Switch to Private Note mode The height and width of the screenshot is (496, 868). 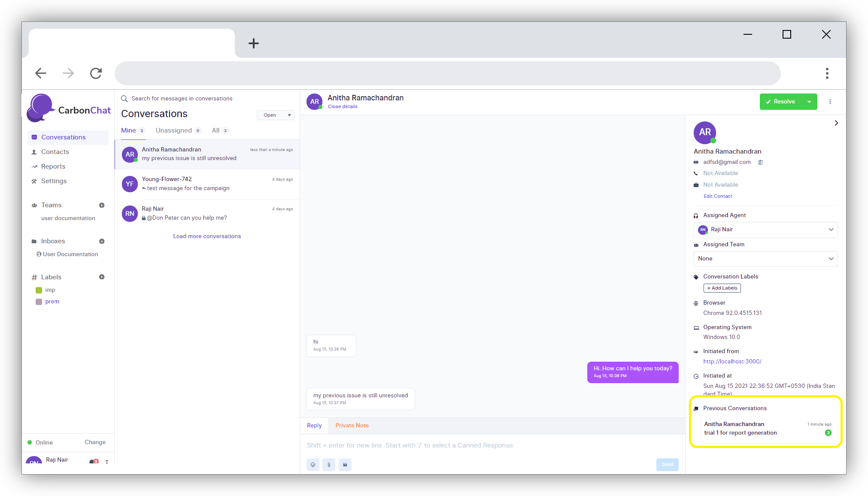[x=352, y=425]
